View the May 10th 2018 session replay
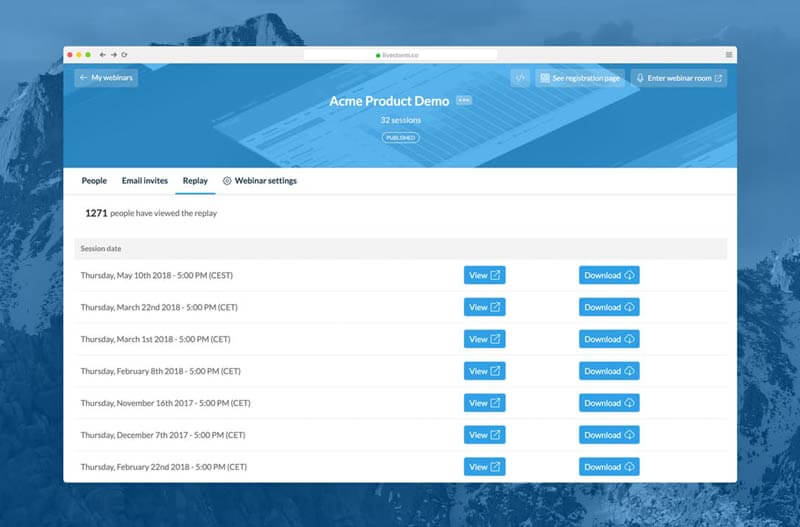This screenshot has width=800, height=527. [x=484, y=276]
